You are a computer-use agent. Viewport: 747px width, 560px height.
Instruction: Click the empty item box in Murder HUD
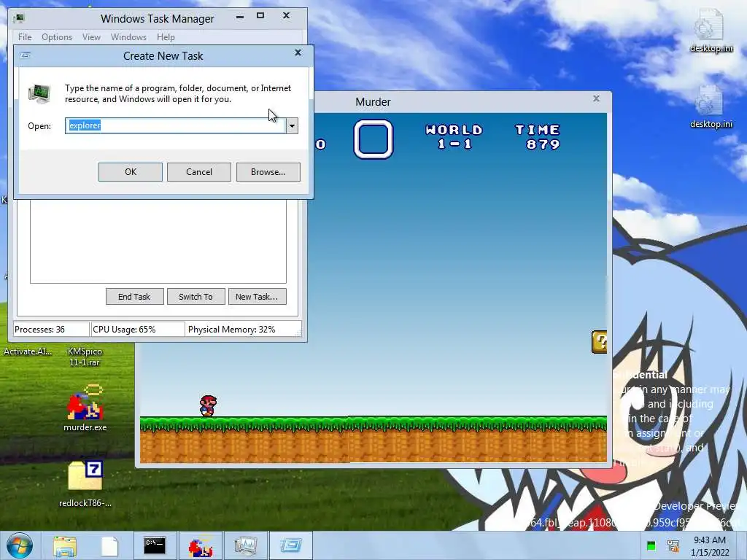[x=373, y=139]
